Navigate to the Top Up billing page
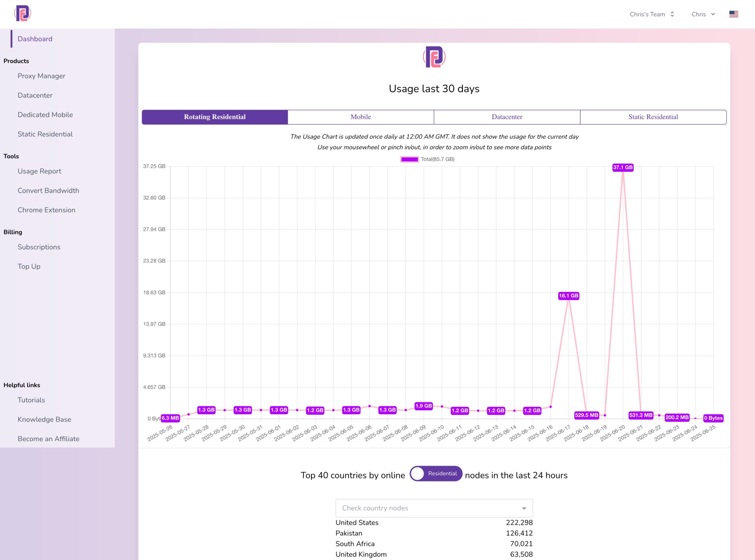 coord(29,266)
